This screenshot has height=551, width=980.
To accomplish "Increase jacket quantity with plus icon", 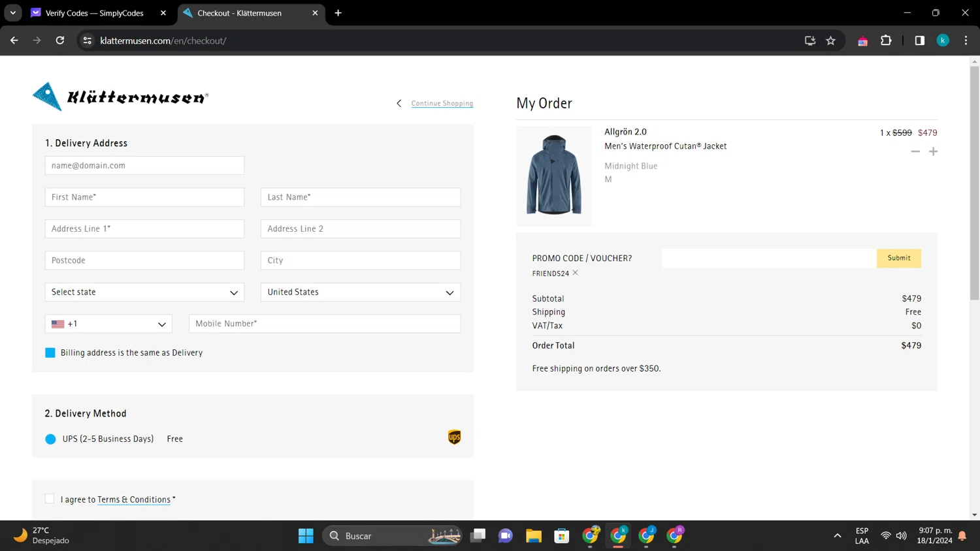I will point(933,151).
